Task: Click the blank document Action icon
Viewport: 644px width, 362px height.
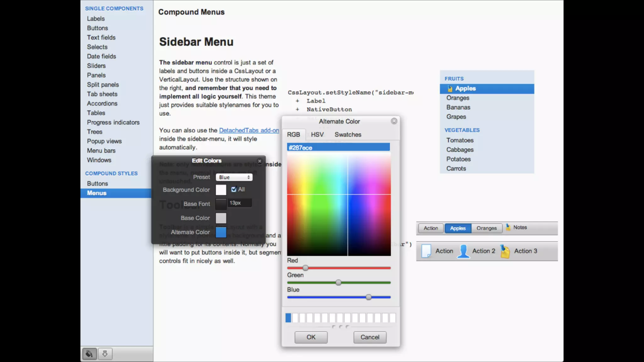Action: point(426,251)
